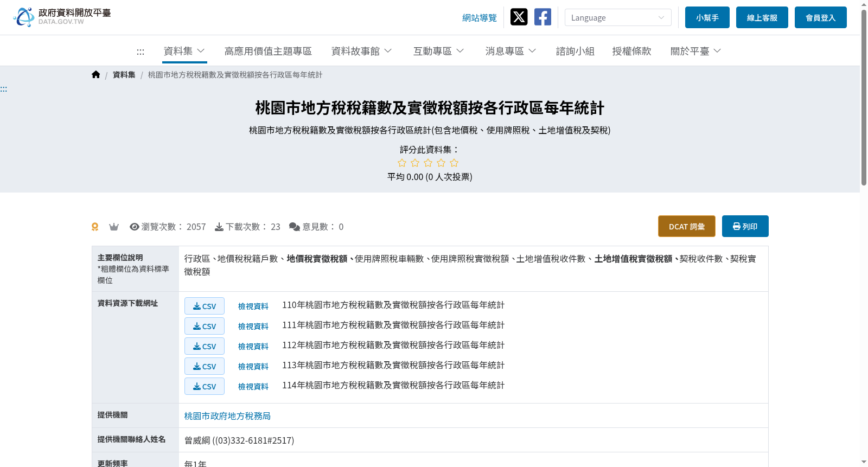
Task: Open 高應用價值主題專區 menu item
Action: point(268,51)
